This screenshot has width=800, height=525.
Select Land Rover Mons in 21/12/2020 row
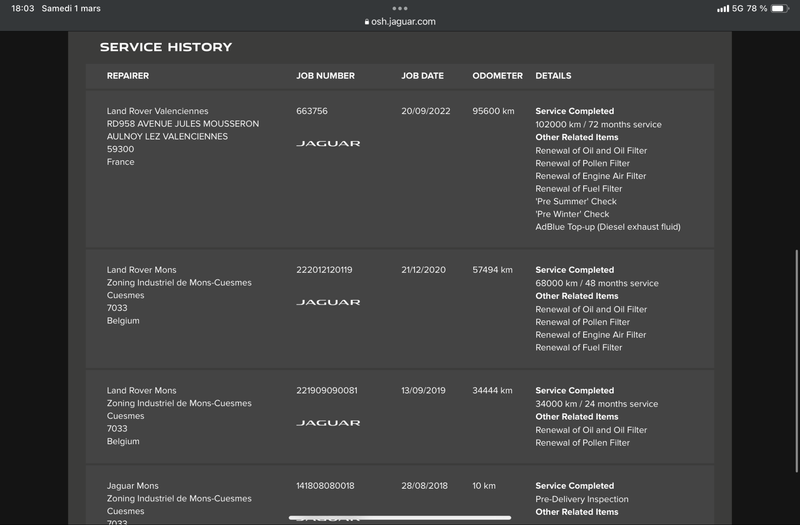click(x=141, y=269)
